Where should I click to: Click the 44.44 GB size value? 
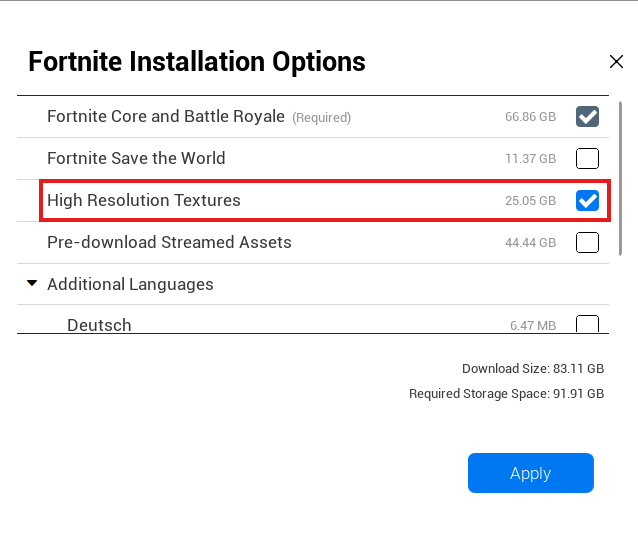coord(530,243)
